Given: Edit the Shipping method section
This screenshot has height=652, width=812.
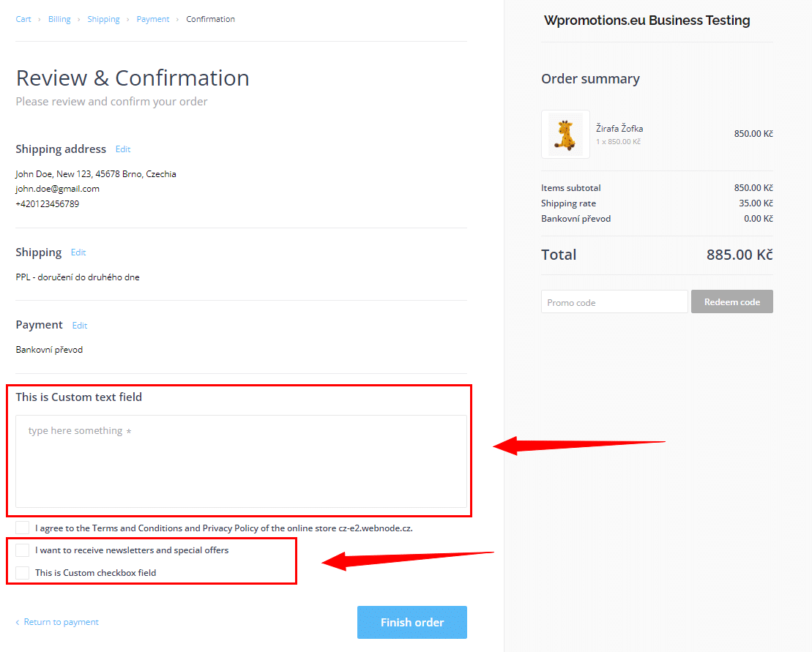Looking at the screenshot, I should 78,252.
